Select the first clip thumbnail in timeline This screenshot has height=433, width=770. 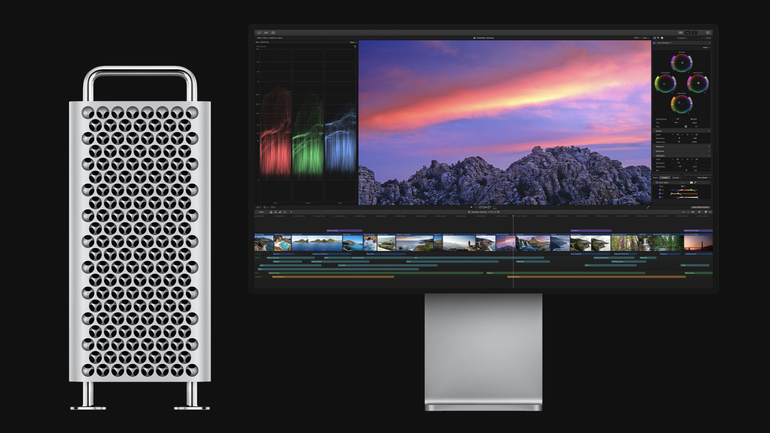click(263, 243)
